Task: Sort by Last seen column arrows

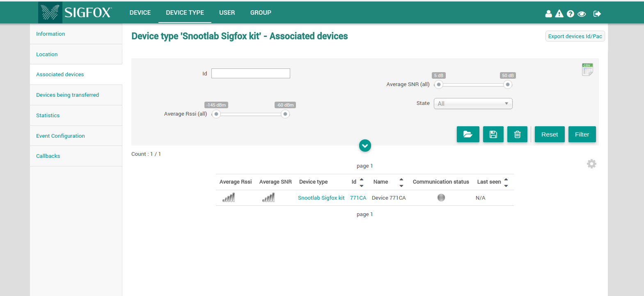Action: coord(506,182)
